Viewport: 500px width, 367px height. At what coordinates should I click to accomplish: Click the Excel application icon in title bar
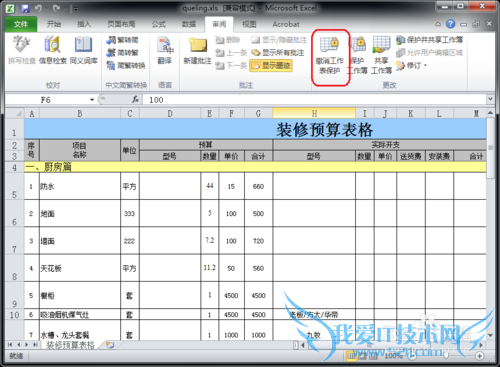pyautogui.click(x=10, y=8)
